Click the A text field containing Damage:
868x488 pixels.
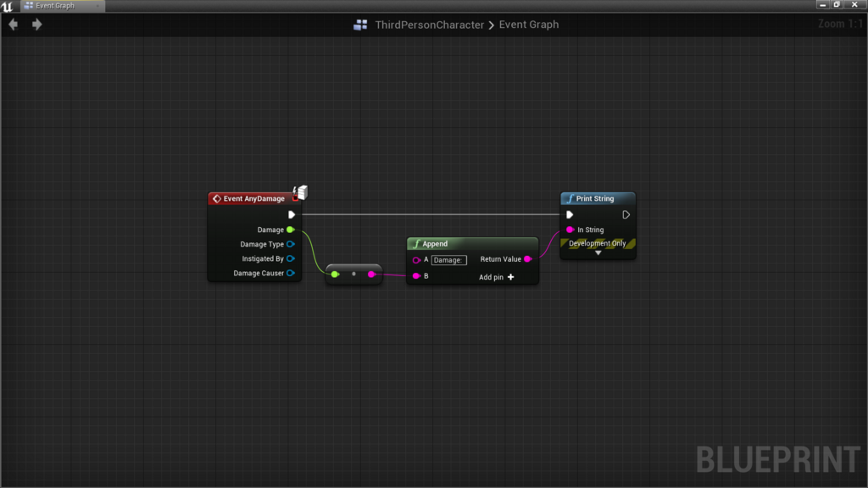pyautogui.click(x=448, y=260)
